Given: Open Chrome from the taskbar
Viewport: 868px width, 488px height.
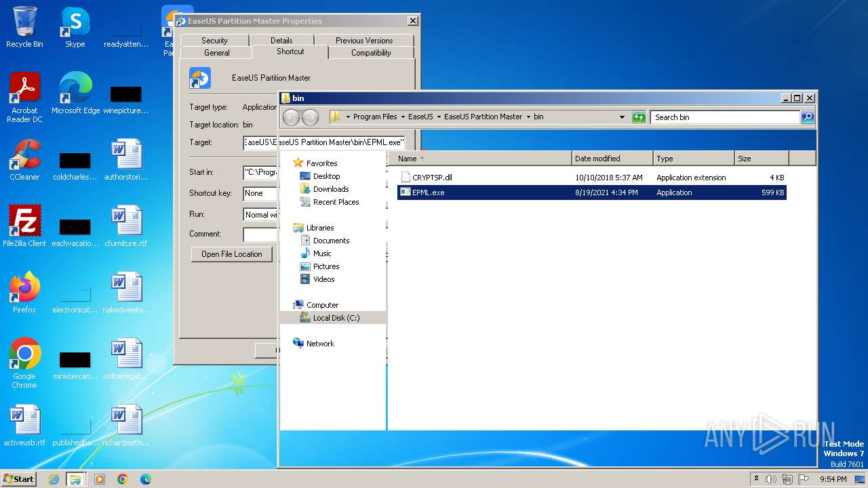Looking at the screenshot, I should click(x=122, y=479).
